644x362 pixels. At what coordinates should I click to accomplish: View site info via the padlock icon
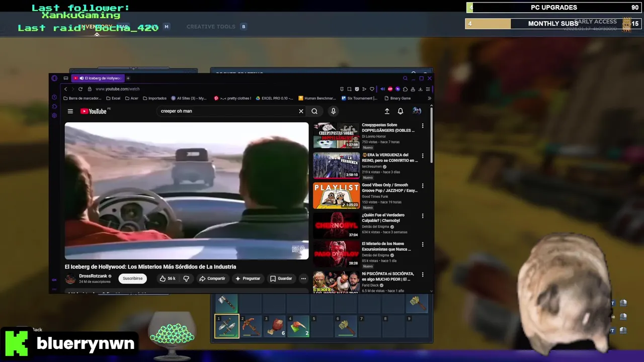click(x=90, y=89)
